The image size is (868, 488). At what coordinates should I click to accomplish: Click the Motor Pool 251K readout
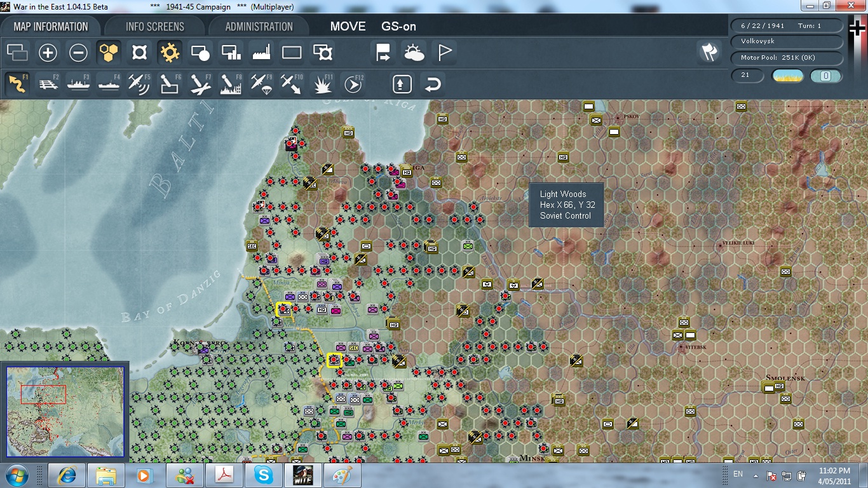(787, 58)
